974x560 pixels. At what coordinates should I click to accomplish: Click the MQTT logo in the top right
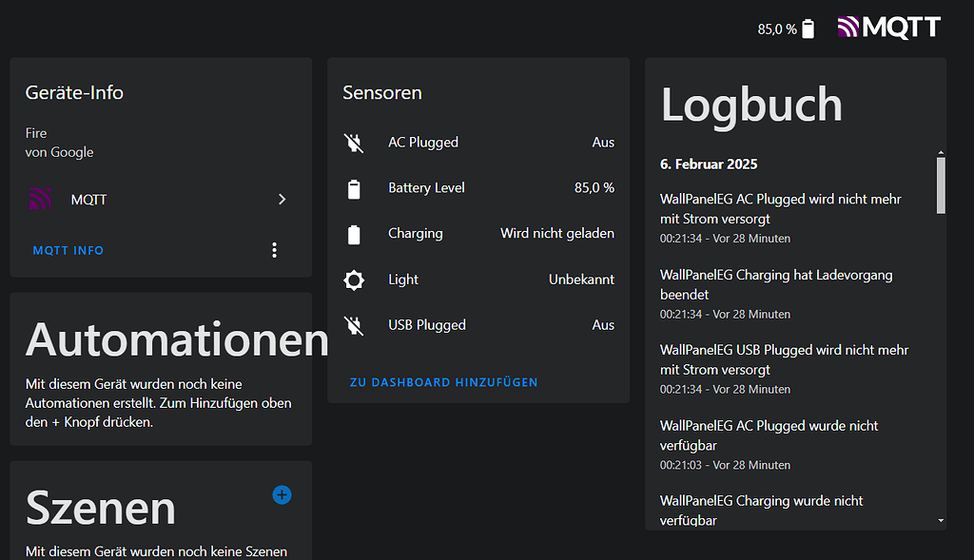888,28
